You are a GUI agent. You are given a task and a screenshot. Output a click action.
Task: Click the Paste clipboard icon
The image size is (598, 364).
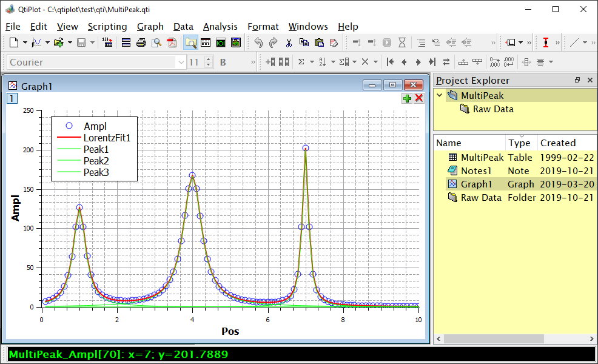click(319, 42)
